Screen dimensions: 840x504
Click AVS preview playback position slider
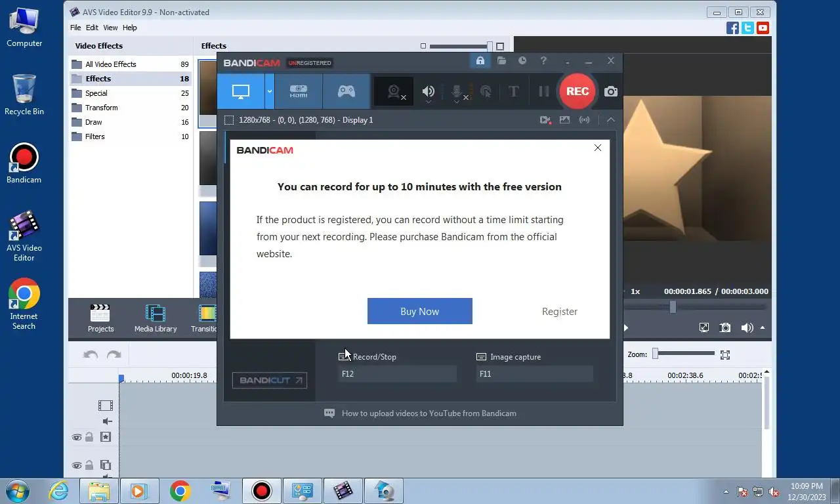click(673, 306)
